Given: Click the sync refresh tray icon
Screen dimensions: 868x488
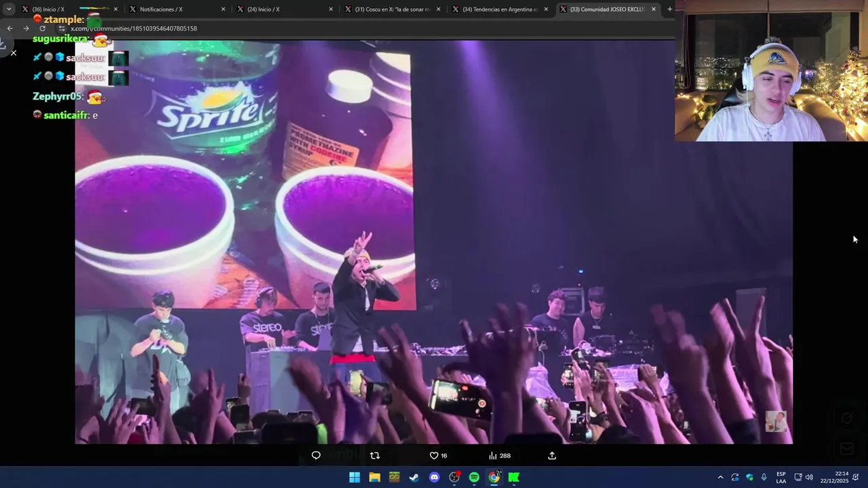Looking at the screenshot, I should pyautogui.click(x=734, y=477).
